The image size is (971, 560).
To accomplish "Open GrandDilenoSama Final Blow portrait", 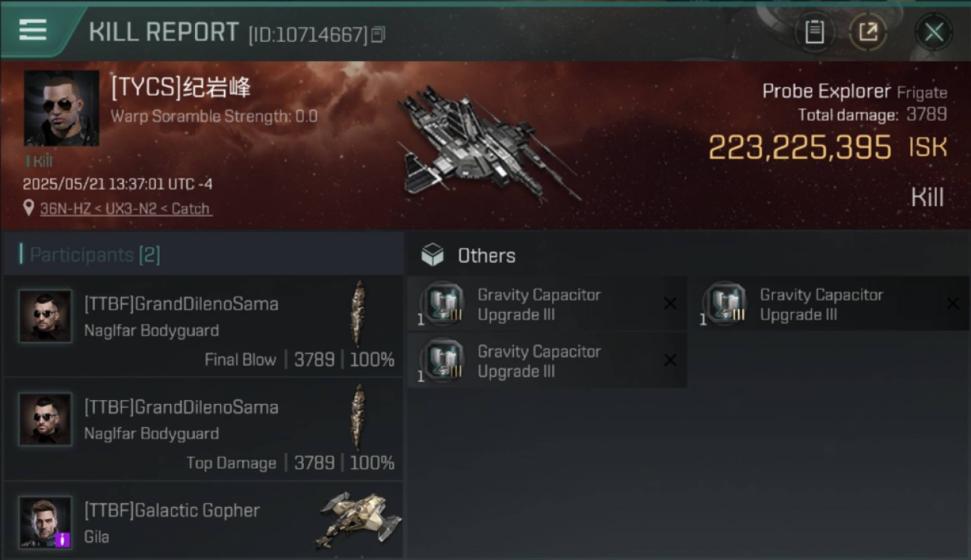I will click(46, 317).
